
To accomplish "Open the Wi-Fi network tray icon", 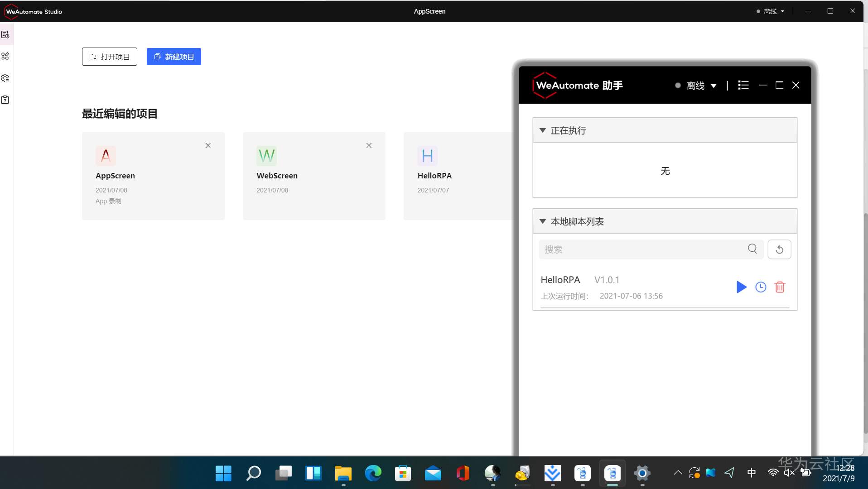I will click(x=773, y=473).
